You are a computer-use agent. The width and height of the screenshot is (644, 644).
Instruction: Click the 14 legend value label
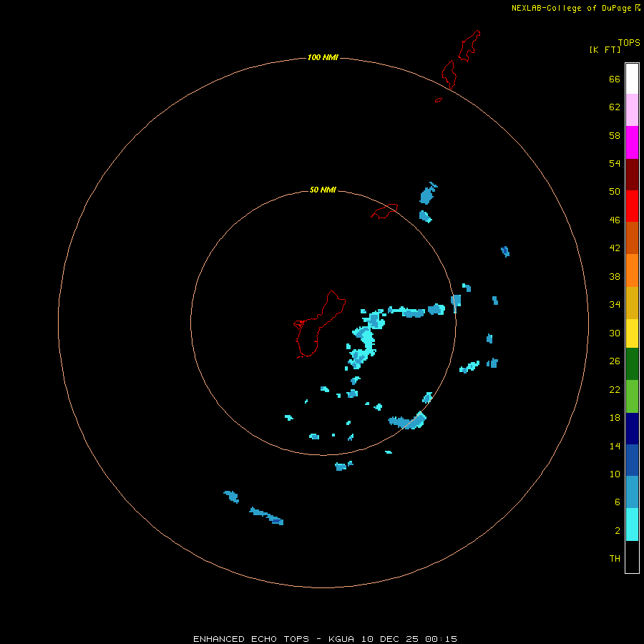click(x=615, y=446)
